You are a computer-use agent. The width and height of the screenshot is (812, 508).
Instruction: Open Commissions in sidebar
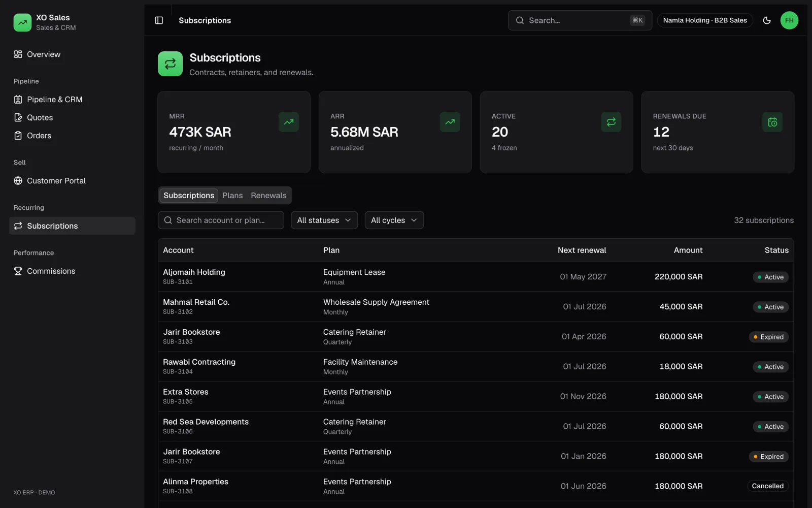72,271
